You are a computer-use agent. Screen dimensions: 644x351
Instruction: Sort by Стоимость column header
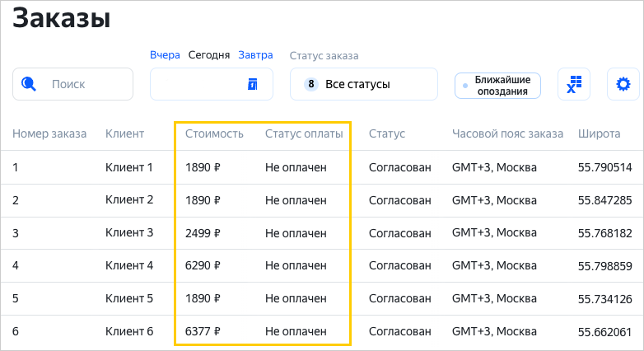point(214,133)
